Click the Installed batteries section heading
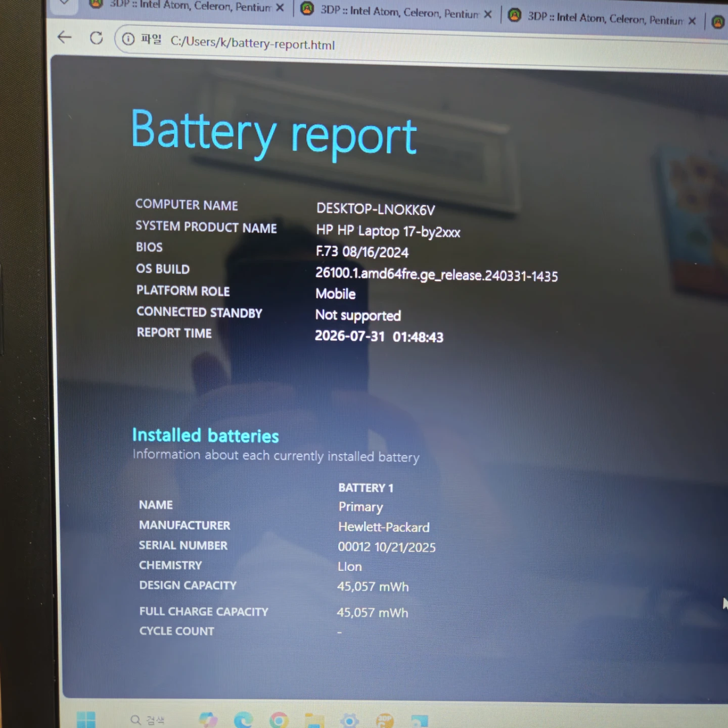This screenshot has height=728, width=728. [x=205, y=436]
